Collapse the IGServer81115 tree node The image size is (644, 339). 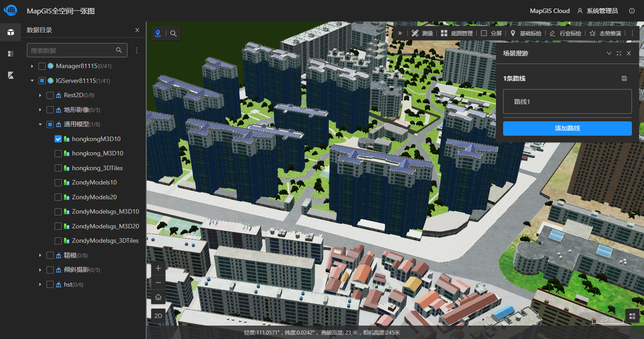[32, 81]
